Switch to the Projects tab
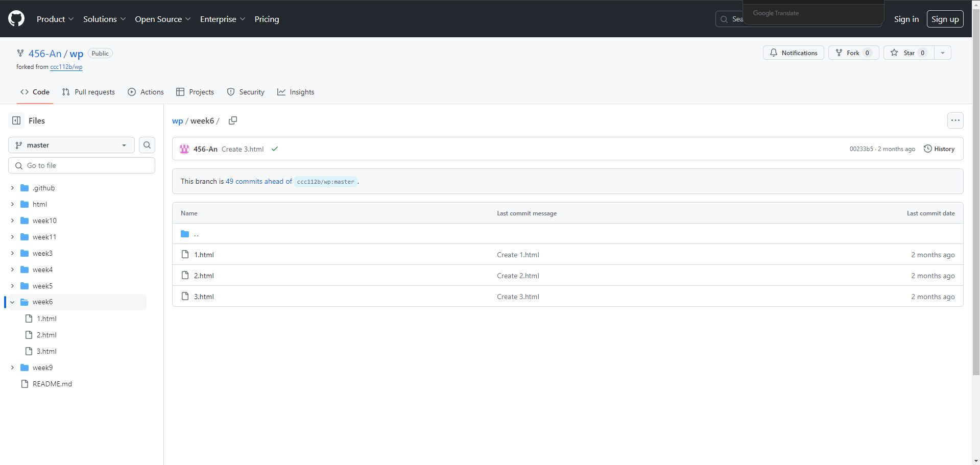The height and width of the screenshot is (465, 980). coord(195,92)
